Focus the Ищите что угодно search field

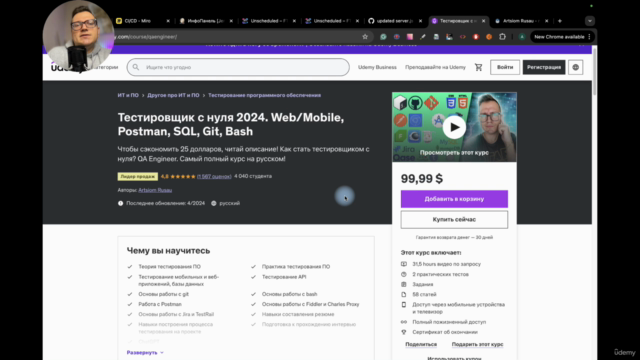coord(238,67)
